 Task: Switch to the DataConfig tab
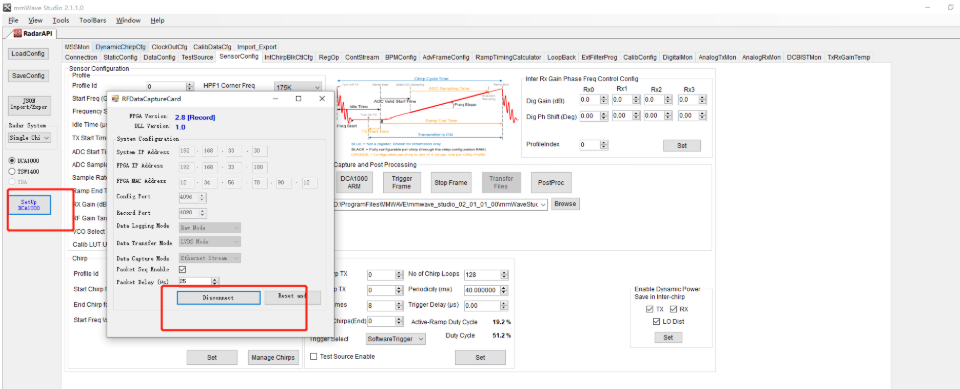pos(159,57)
